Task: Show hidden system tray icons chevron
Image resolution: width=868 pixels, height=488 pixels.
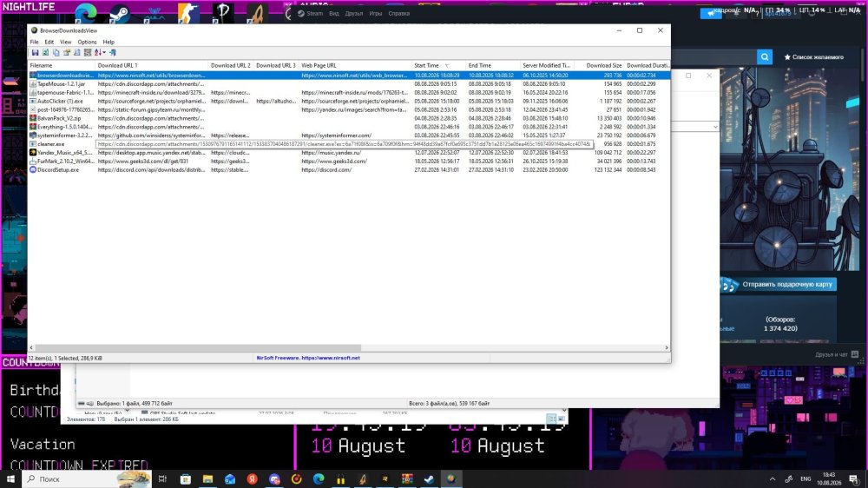Action: (773, 479)
